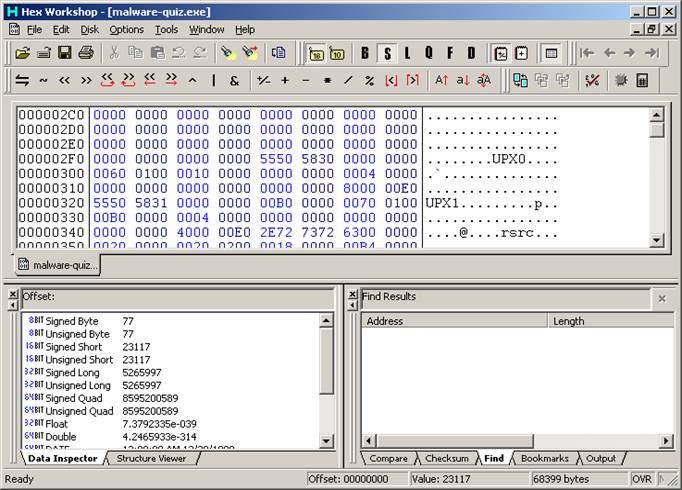Click the XOR (^) operation icon
The image size is (682, 490).
(192, 80)
